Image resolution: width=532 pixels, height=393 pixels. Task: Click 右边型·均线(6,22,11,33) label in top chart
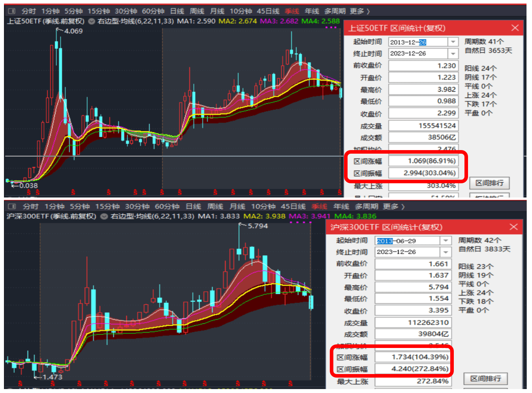click(x=135, y=21)
